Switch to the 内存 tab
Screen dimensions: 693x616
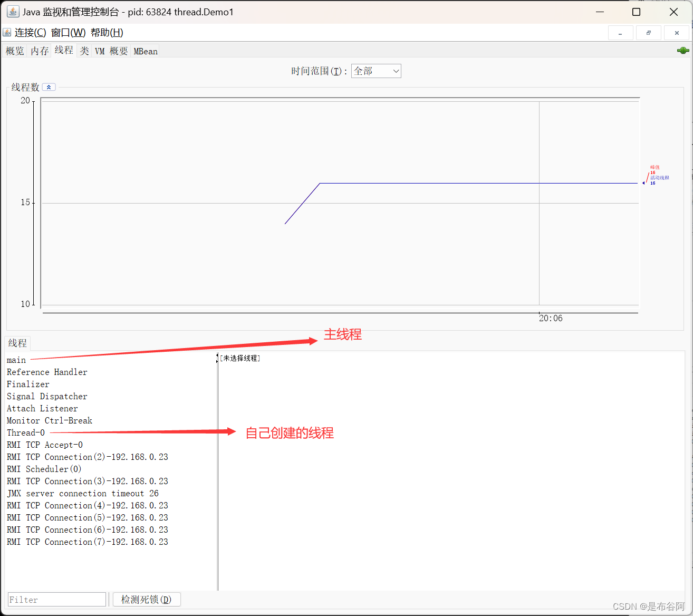40,51
